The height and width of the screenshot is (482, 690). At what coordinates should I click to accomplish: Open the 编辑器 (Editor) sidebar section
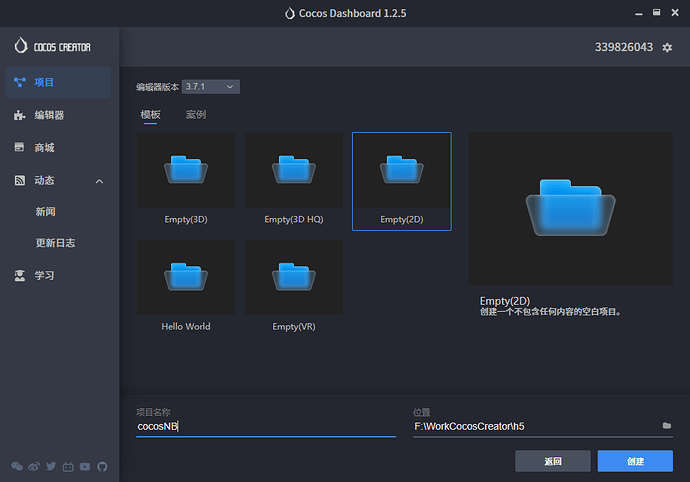(x=58, y=115)
